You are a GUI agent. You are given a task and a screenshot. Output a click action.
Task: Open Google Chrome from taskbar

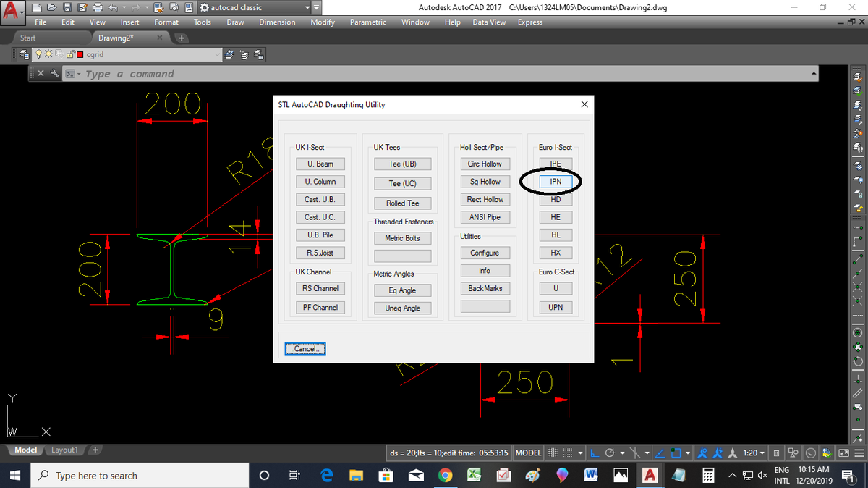pyautogui.click(x=446, y=476)
